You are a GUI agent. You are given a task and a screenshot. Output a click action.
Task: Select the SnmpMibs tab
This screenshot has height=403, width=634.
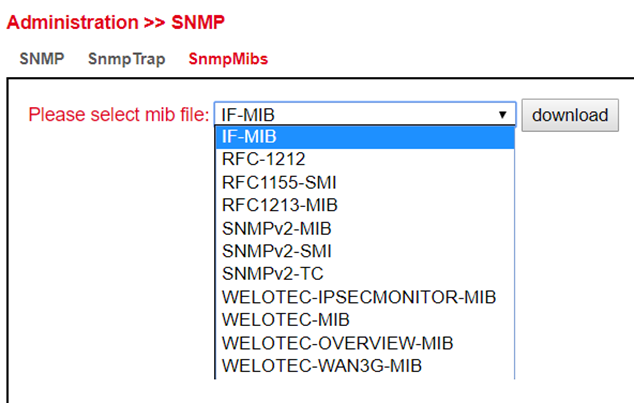click(228, 58)
